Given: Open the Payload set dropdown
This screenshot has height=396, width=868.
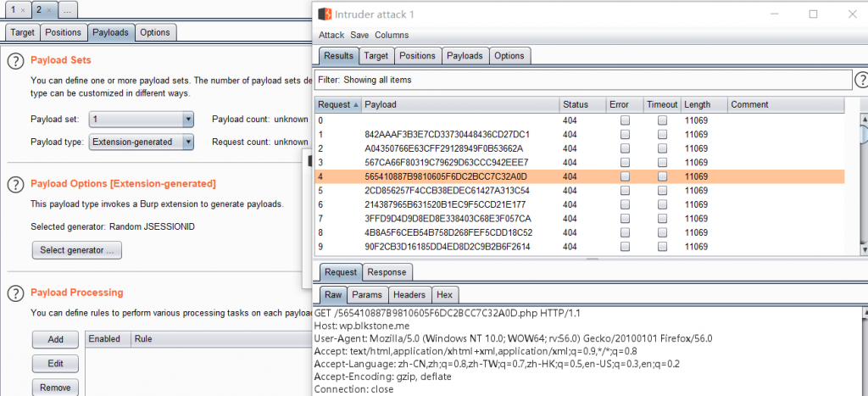Looking at the screenshot, I should (x=142, y=119).
